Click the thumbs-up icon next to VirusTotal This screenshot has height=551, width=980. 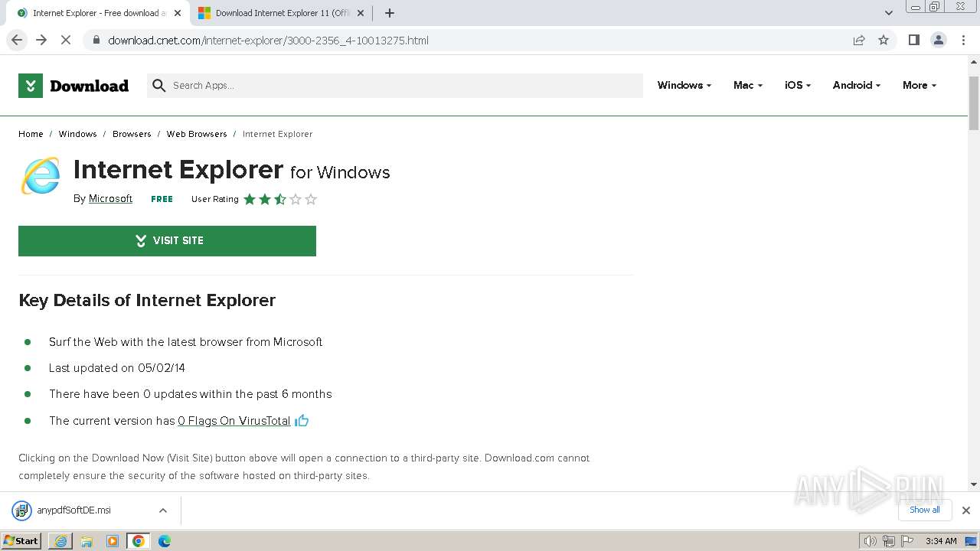click(x=302, y=420)
